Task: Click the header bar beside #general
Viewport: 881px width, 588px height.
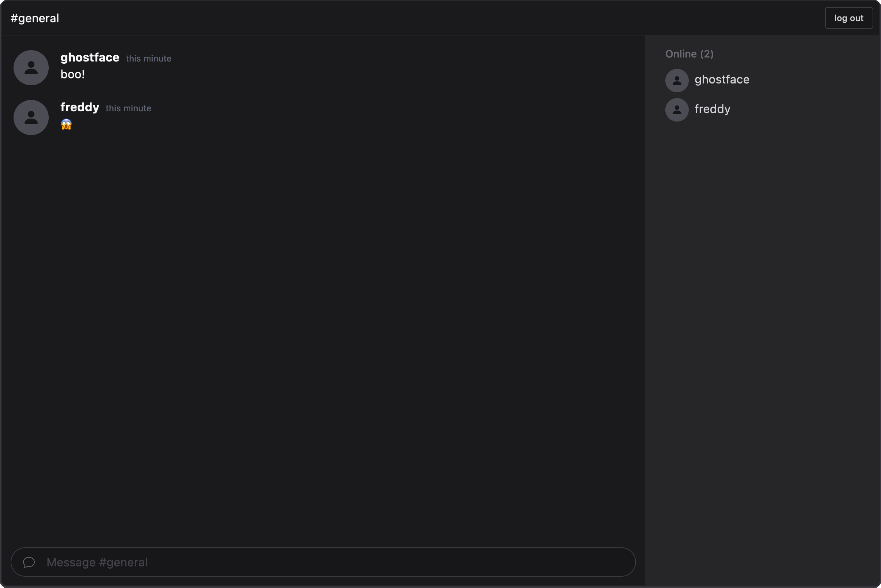Action: click(413, 18)
